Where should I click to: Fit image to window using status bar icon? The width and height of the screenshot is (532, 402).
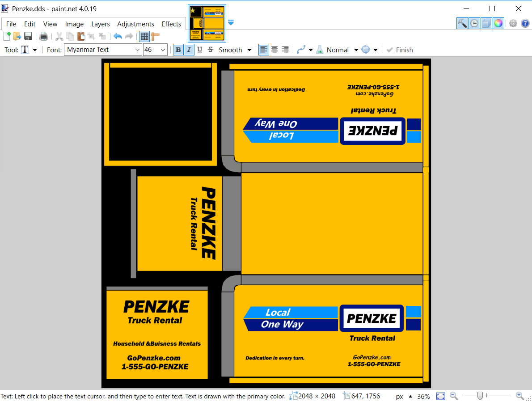point(441,396)
